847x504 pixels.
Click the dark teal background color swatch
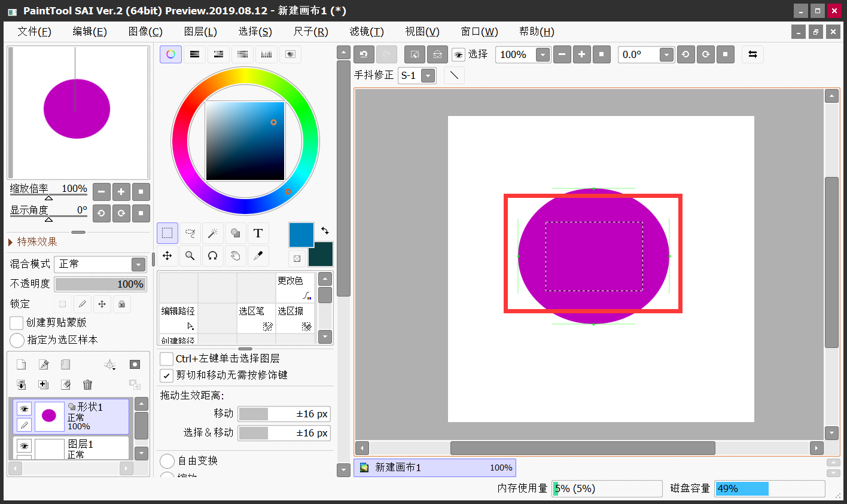click(x=321, y=254)
